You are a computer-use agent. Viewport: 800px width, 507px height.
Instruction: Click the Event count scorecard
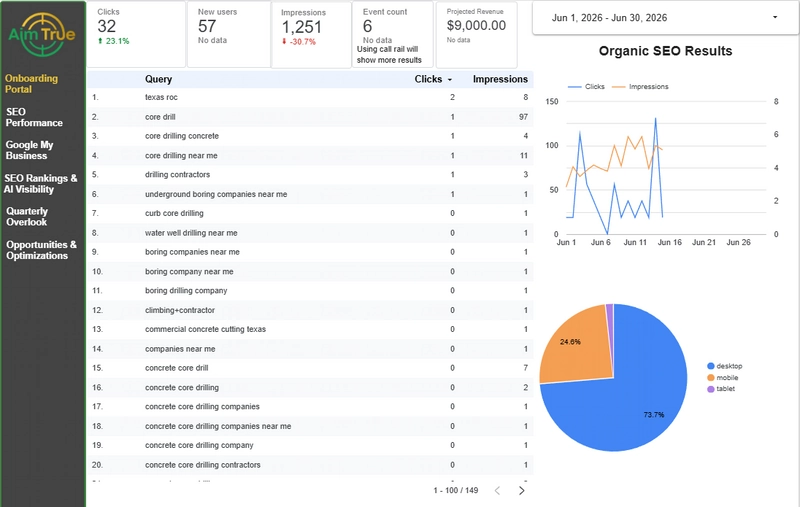(x=393, y=34)
